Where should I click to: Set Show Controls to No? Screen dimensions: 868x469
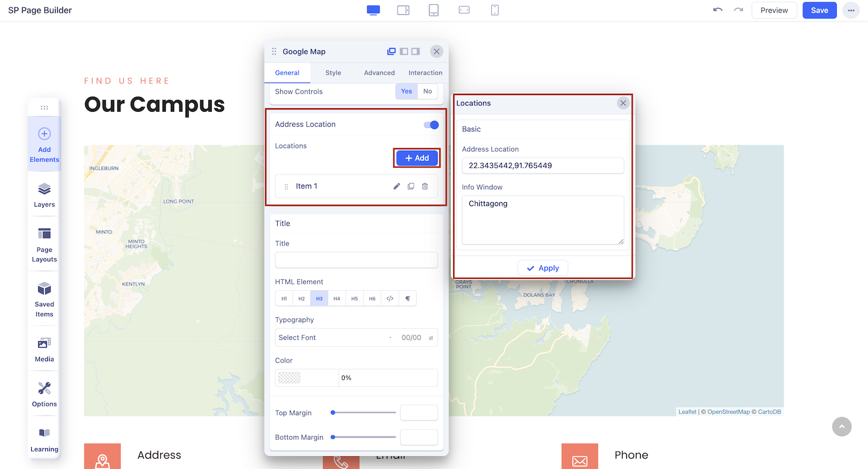point(427,91)
